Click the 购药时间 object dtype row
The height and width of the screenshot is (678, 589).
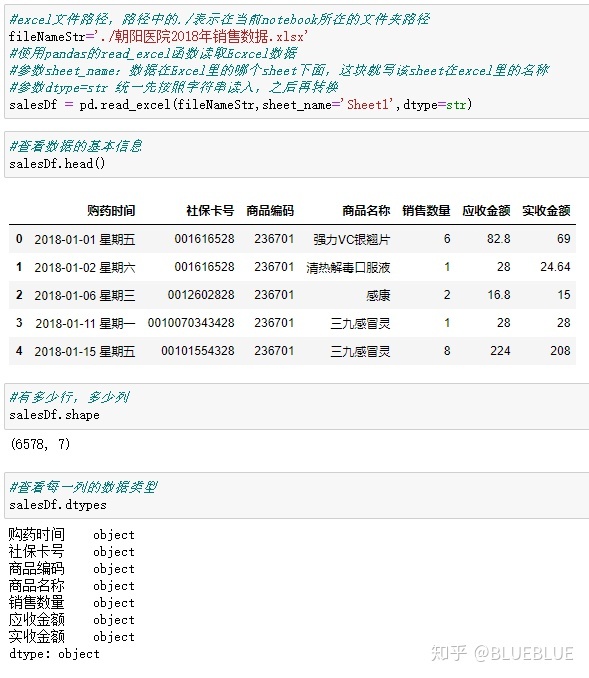coord(72,534)
